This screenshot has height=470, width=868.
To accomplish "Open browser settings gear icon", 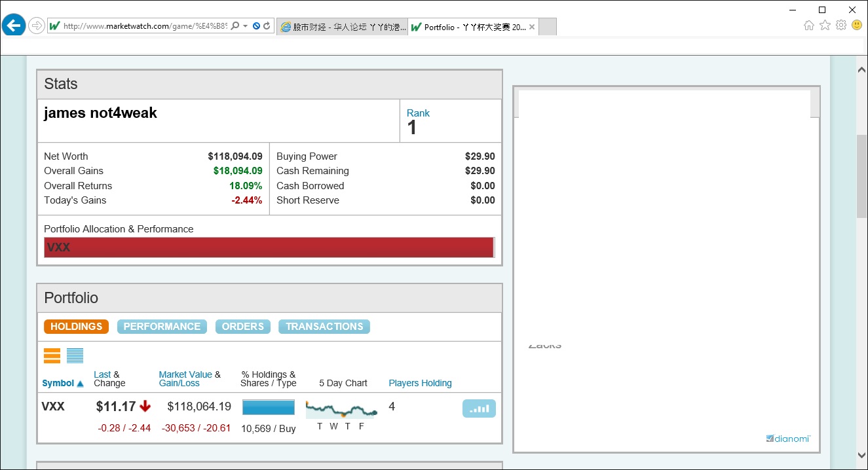I will pos(841,26).
